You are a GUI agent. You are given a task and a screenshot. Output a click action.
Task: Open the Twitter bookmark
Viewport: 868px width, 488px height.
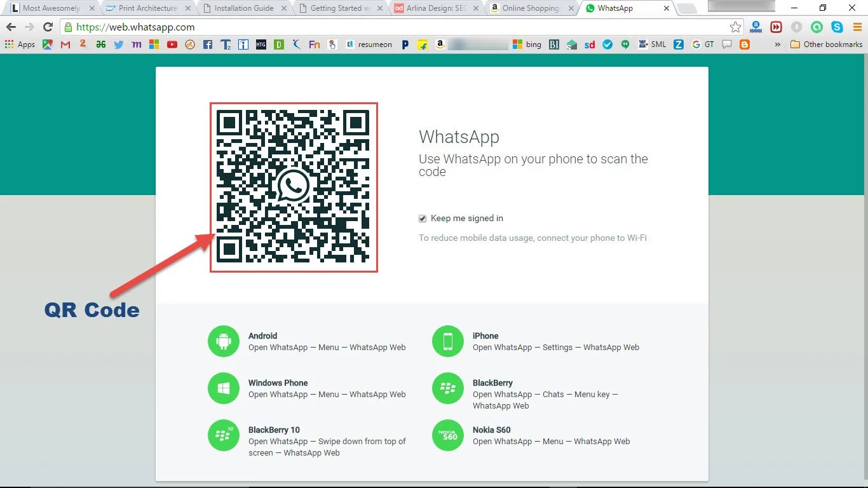(119, 44)
